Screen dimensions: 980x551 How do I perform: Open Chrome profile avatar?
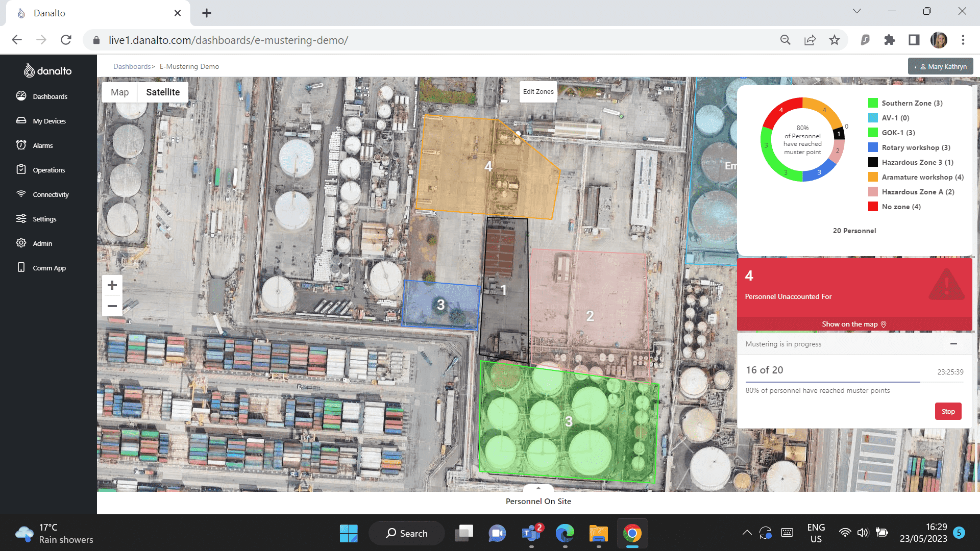point(939,40)
